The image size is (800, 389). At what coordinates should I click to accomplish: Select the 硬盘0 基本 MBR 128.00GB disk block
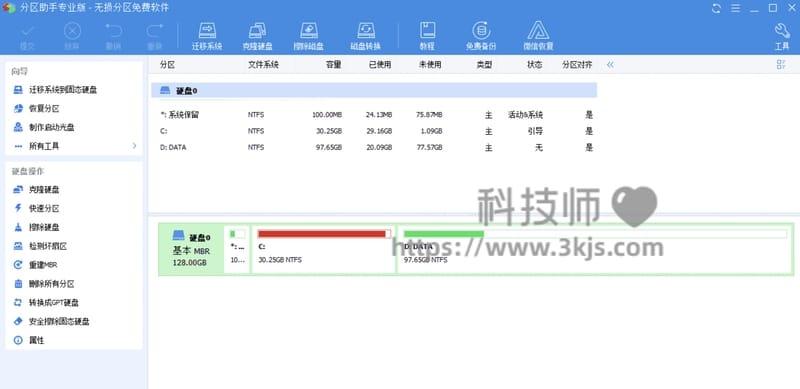tap(191, 249)
